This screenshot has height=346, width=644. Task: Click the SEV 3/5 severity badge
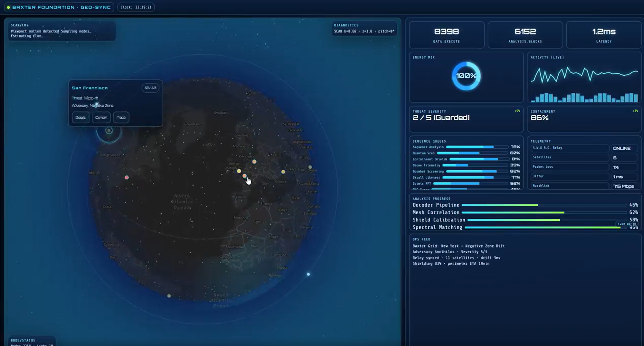click(x=150, y=88)
